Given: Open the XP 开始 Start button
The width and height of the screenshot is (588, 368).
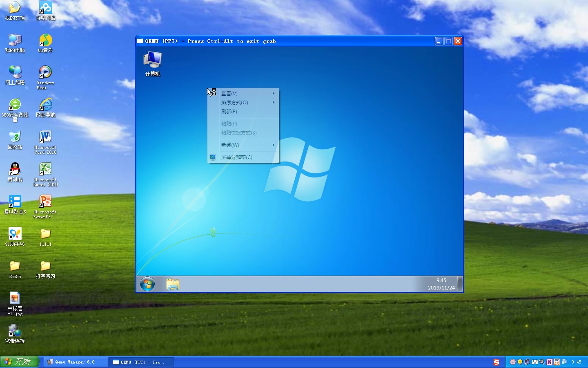Looking at the screenshot, I should [x=19, y=362].
